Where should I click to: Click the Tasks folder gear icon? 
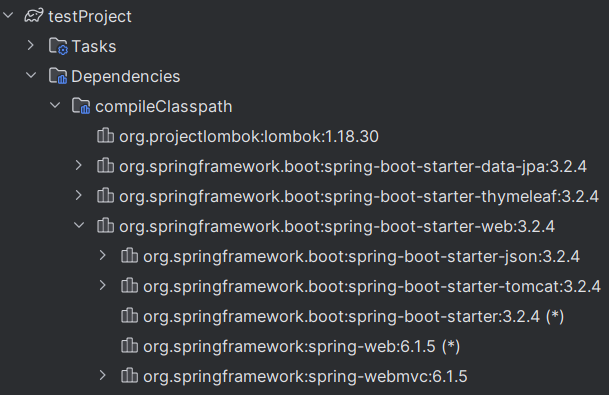tap(58, 46)
